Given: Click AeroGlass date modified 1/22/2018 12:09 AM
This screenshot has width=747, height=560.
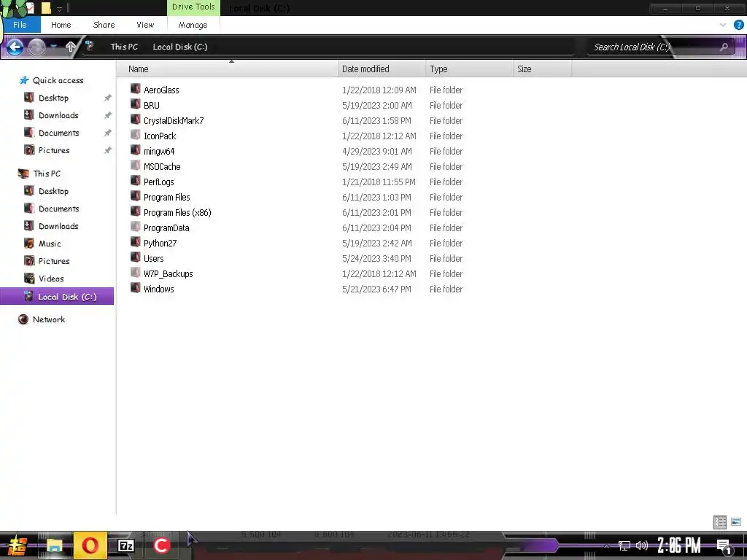Looking at the screenshot, I should pyautogui.click(x=379, y=90).
